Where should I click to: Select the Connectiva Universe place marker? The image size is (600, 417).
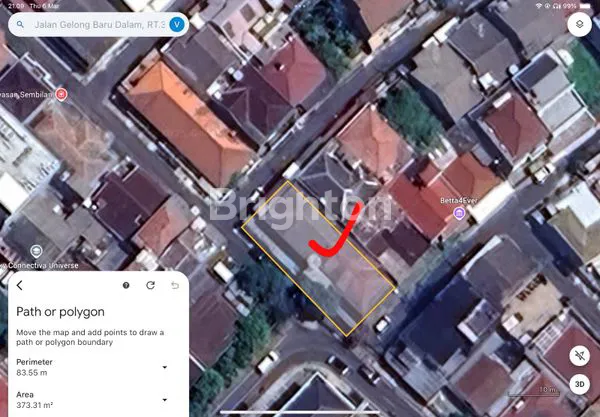36,251
